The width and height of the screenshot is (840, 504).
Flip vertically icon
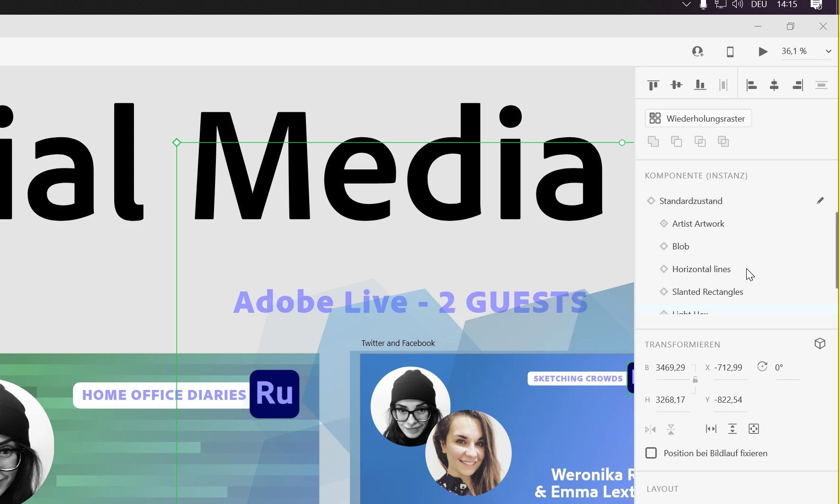(671, 430)
